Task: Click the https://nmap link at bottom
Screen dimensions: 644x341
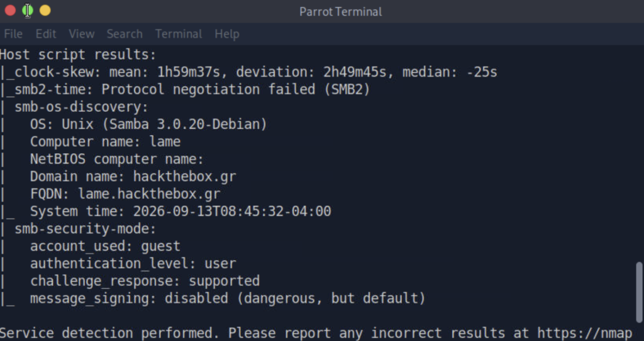Action: [x=584, y=333]
